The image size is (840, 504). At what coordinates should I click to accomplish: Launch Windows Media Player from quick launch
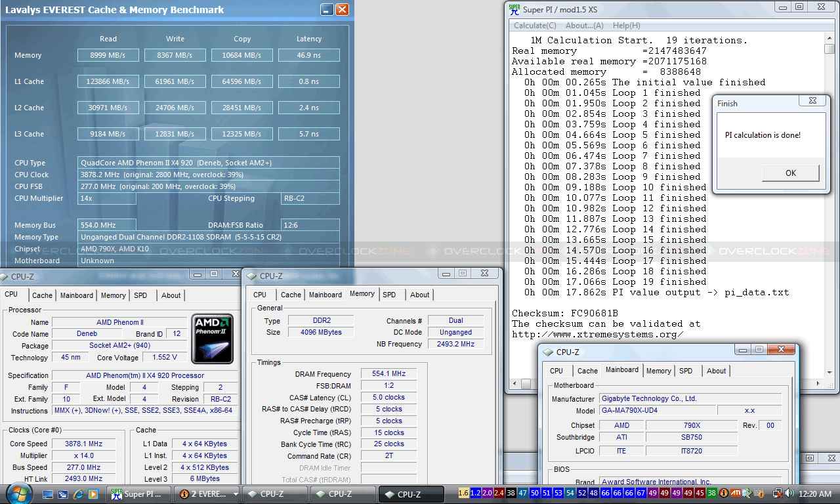click(93, 493)
